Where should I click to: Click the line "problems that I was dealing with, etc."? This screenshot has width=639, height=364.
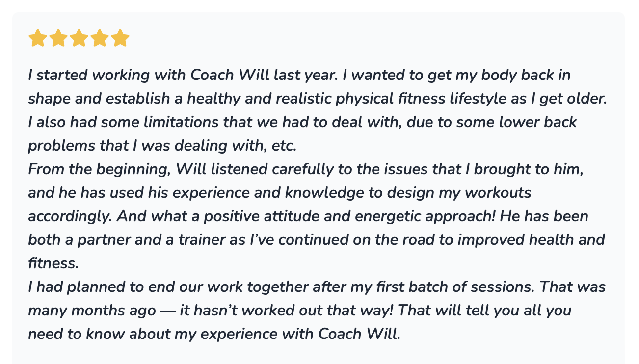click(163, 146)
